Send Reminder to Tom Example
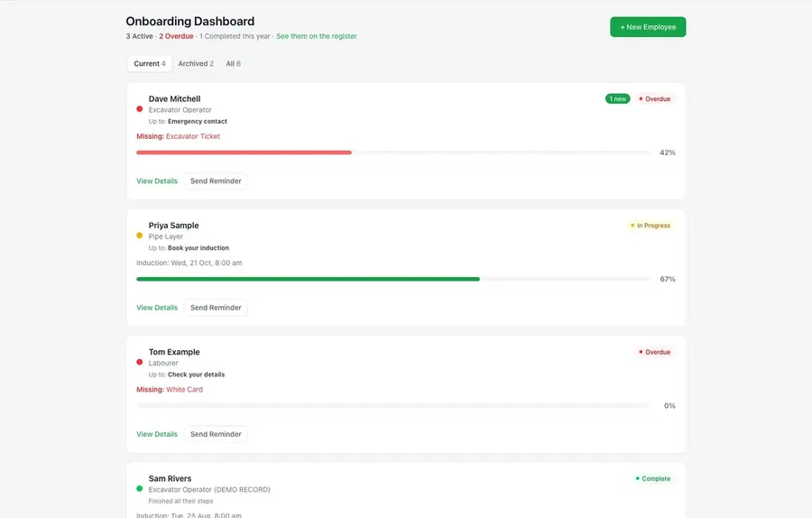The width and height of the screenshot is (812, 518). [x=216, y=434]
